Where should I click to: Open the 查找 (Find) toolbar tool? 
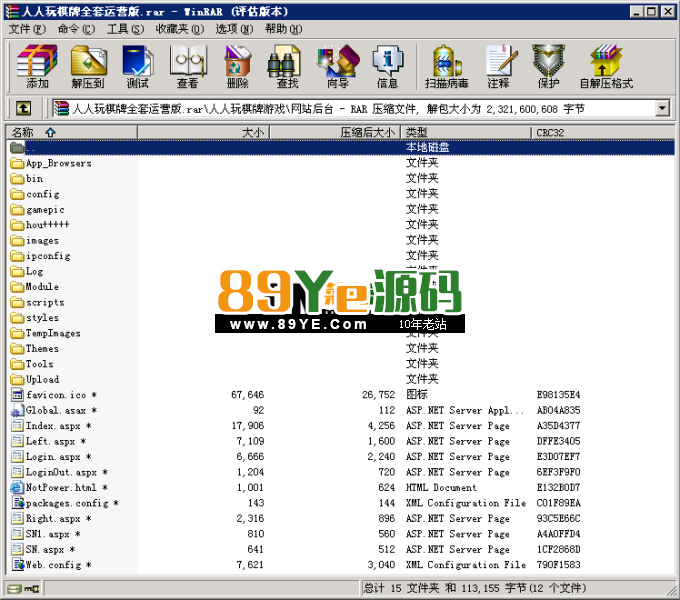[288, 66]
